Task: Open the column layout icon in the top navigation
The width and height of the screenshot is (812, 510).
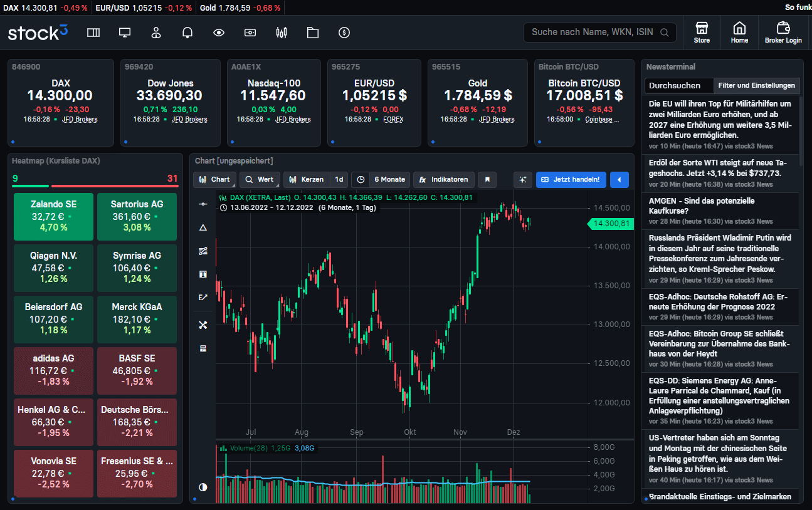Action: (x=93, y=33)
